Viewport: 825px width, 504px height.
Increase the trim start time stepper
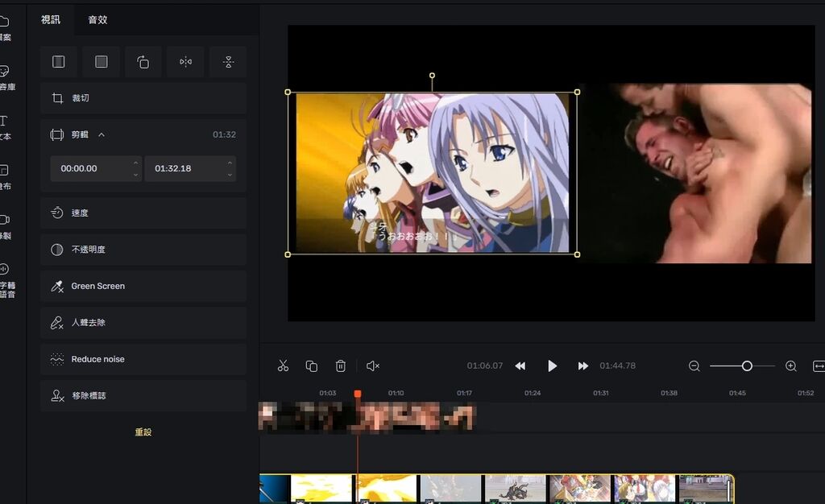click(135, 163)
